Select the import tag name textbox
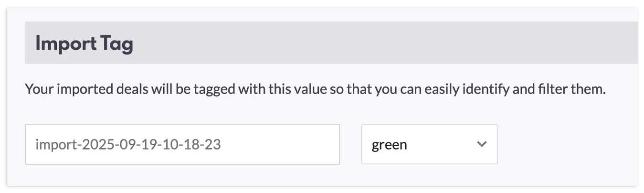The image size is (644, 193). tap(182, 144)
